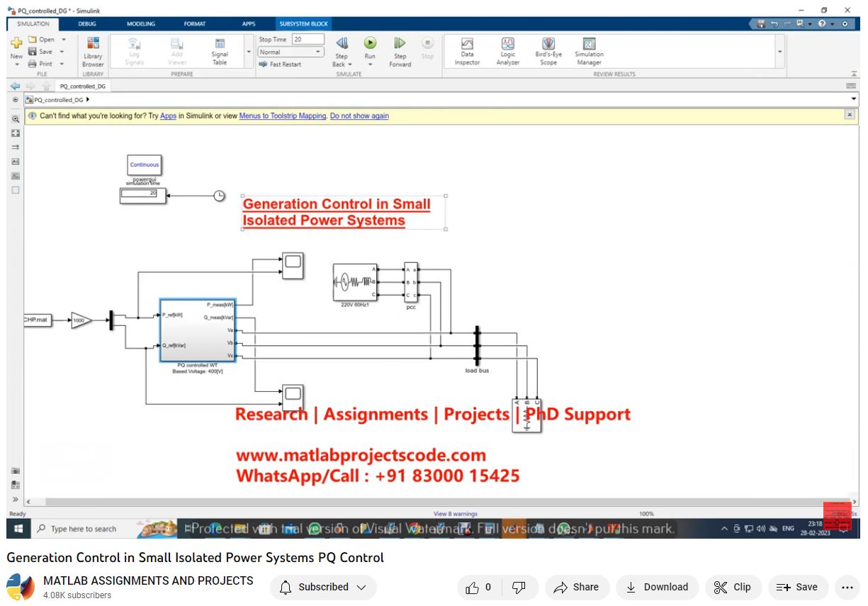
Task: Expand the Review Results gallery arrow
Action: (x=780, y=52)
